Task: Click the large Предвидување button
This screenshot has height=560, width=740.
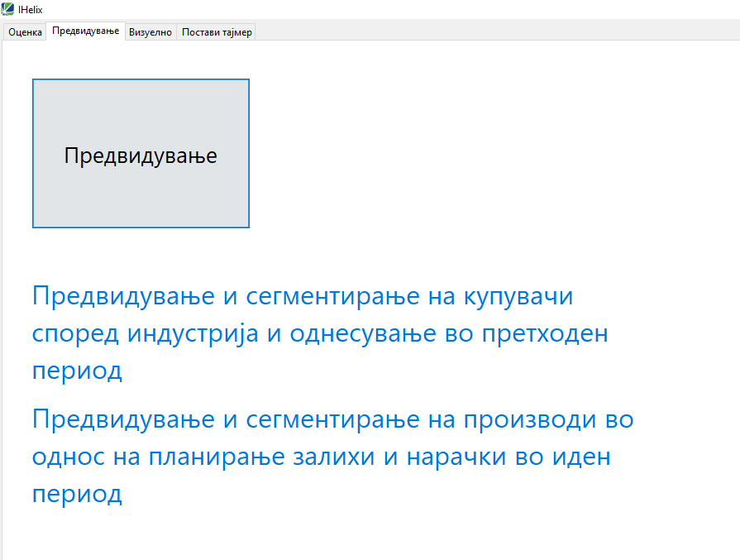Action: [x=141, y=154]
